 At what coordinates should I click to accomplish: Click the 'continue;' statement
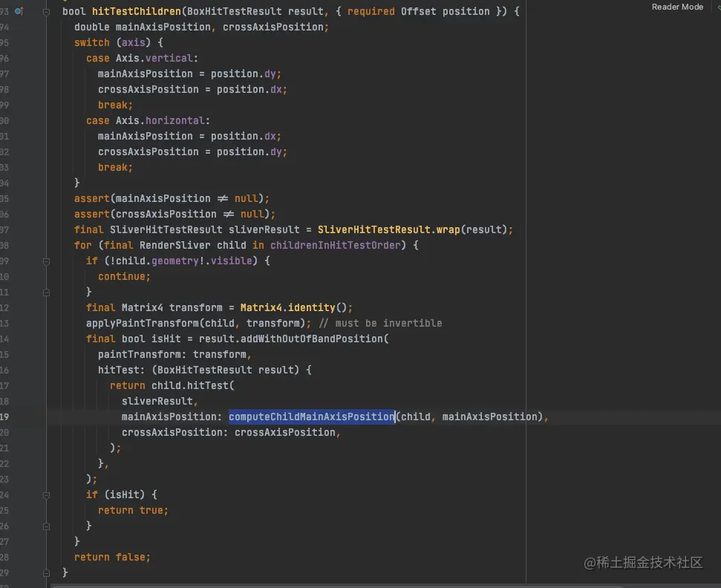[124, 276]
